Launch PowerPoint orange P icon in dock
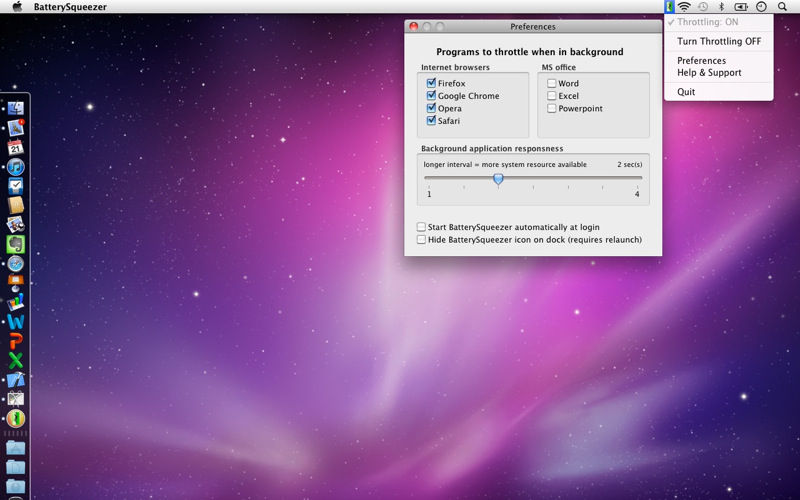800x500 pixels. pos(15,341)
